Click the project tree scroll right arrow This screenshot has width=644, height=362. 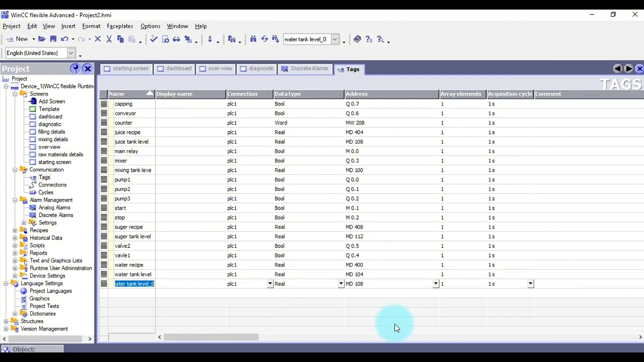[x=90, y=339]
